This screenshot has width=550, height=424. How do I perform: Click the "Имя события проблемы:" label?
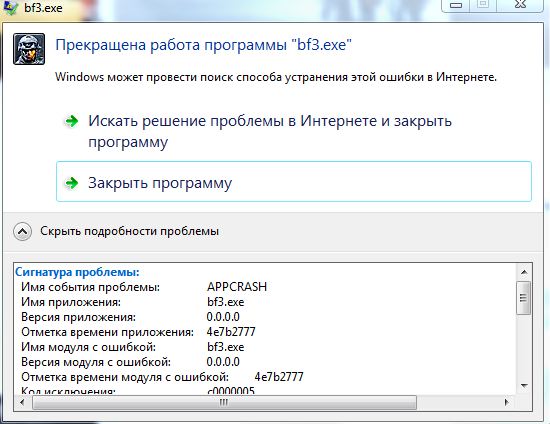90,287
